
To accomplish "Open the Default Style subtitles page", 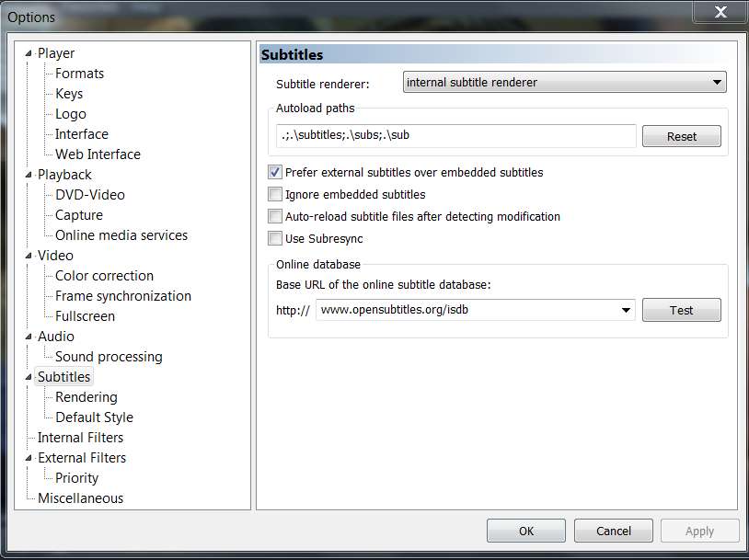I will [94, 417].
